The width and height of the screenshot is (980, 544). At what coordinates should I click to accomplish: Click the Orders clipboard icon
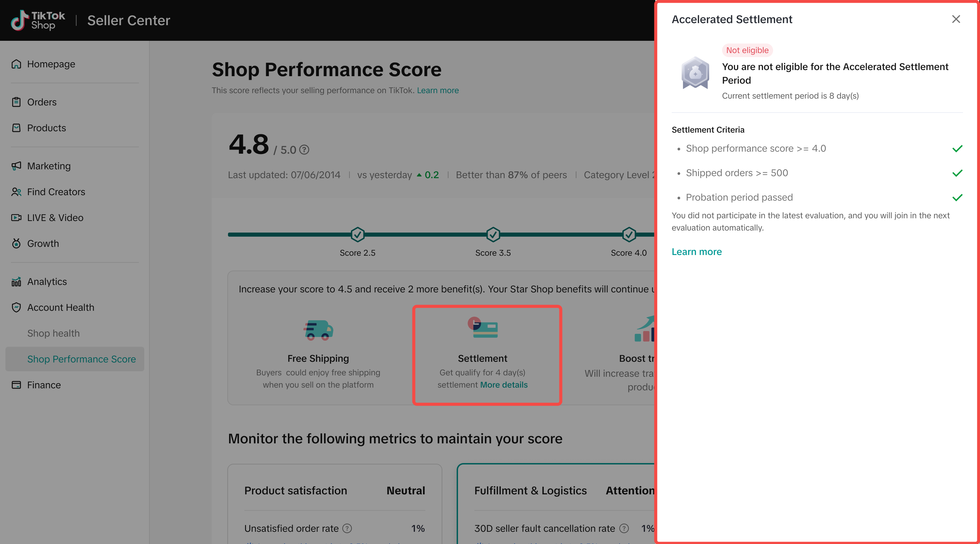(x=16, y=102)
